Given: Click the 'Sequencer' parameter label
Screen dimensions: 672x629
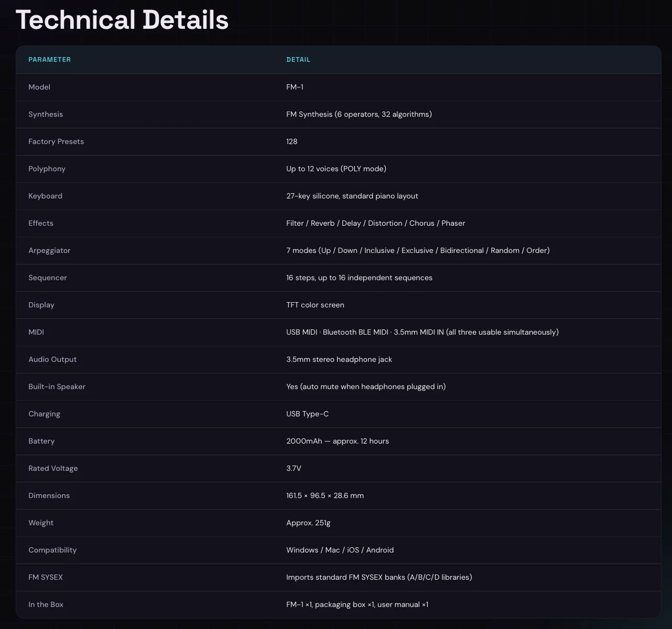Looking at the screenshot, I should [x=48, y=278].
